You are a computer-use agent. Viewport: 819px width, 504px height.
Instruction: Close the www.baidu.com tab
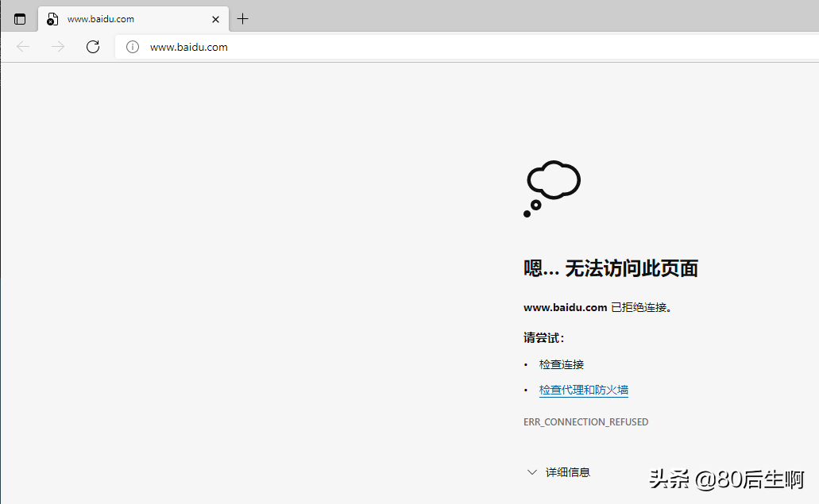(x=215, y=18)
